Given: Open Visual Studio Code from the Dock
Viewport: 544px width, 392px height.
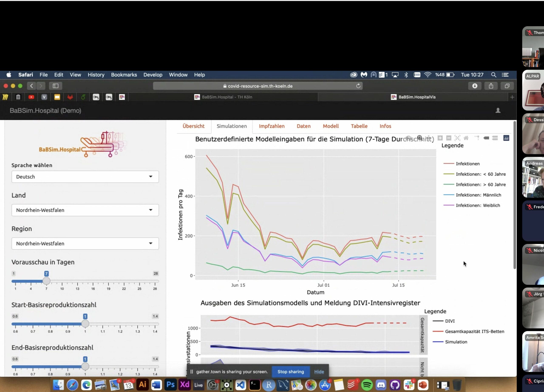Looking at the screenshot, I should tap(241, 385).
